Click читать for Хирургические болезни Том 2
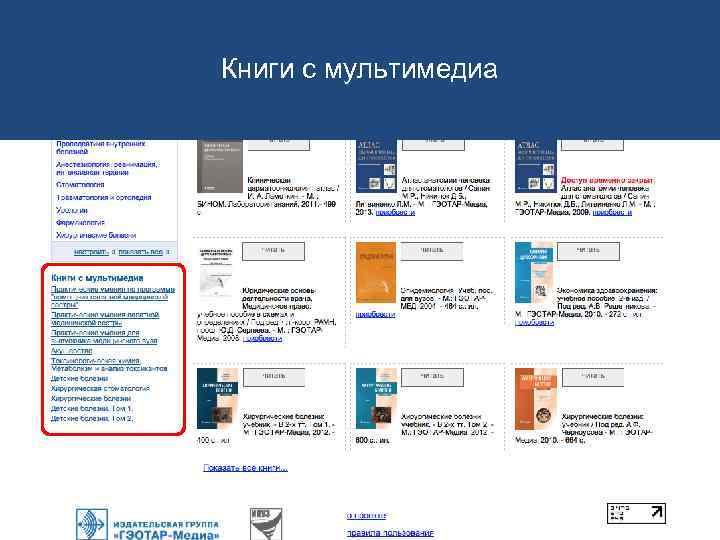Image resolution: width=720 pixels, height=540 pixels. pyautogui.click(x=433, y=377)
